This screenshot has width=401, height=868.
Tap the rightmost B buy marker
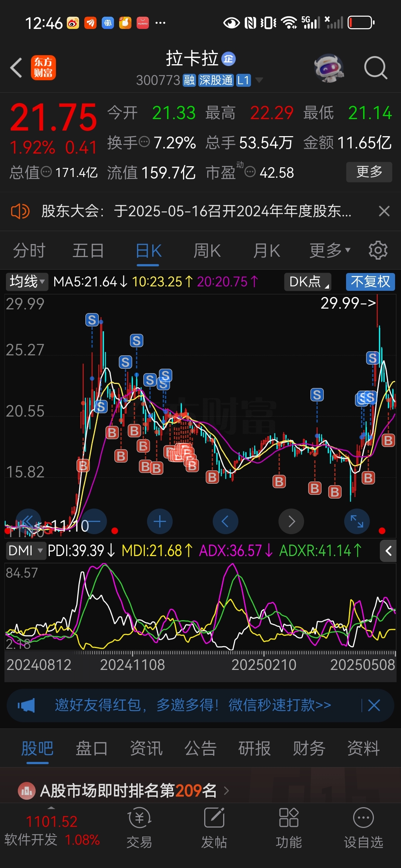pos(388,440)
